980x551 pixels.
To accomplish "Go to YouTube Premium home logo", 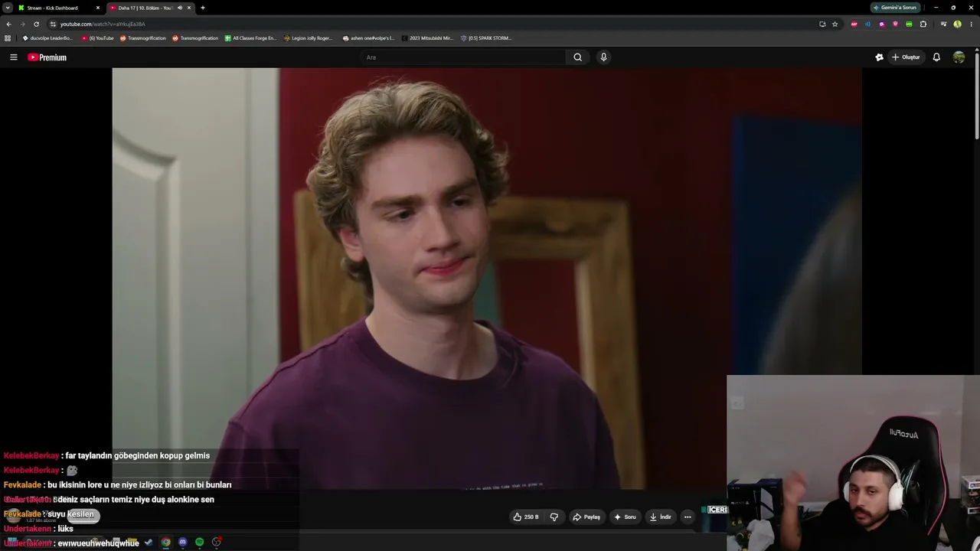I will 47,57.
